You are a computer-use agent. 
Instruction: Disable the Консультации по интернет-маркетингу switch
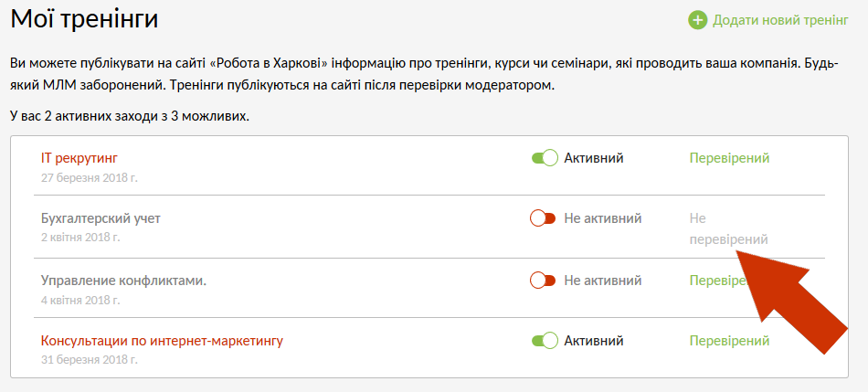(545, 341)
